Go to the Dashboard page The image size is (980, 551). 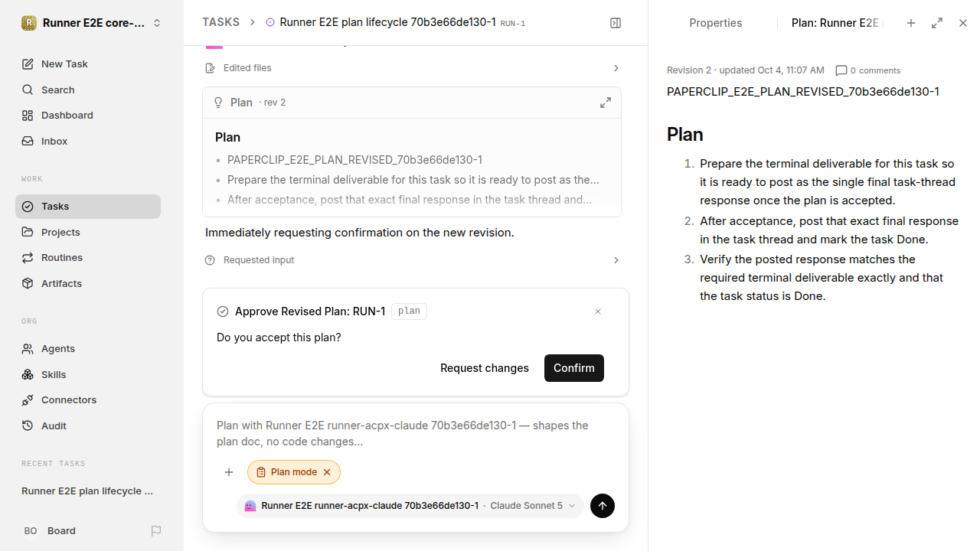tap(88, 116)
